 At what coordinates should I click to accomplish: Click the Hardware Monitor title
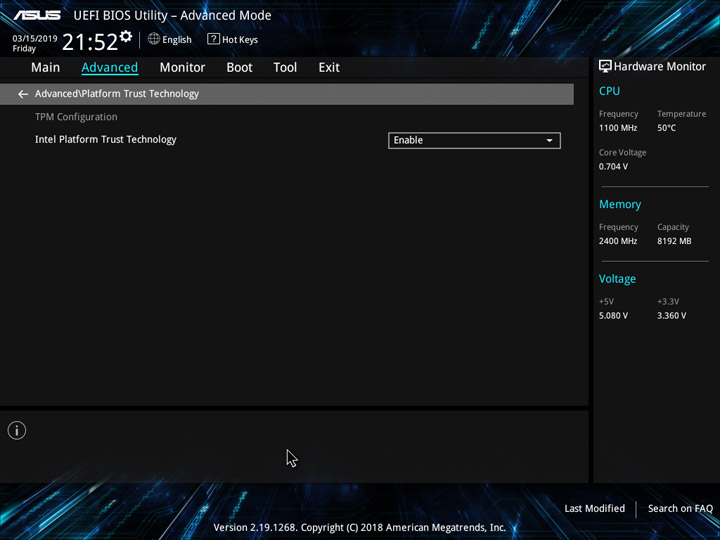click(x=660, y=67)
